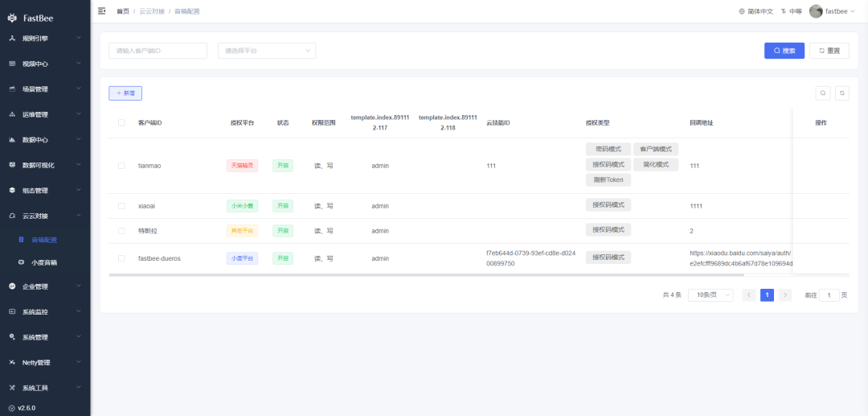Expand the 数据中心 sidebar menu
The image size is (868, 416).
click(45, 140)
